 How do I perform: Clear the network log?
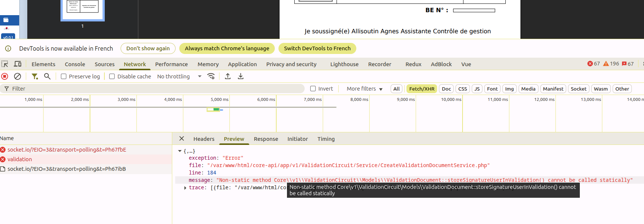click(17, 77)
